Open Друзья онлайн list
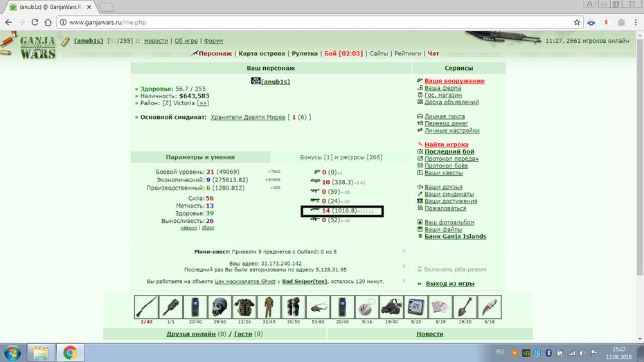This screenshot has width=644, height=362. click(191, 334)
